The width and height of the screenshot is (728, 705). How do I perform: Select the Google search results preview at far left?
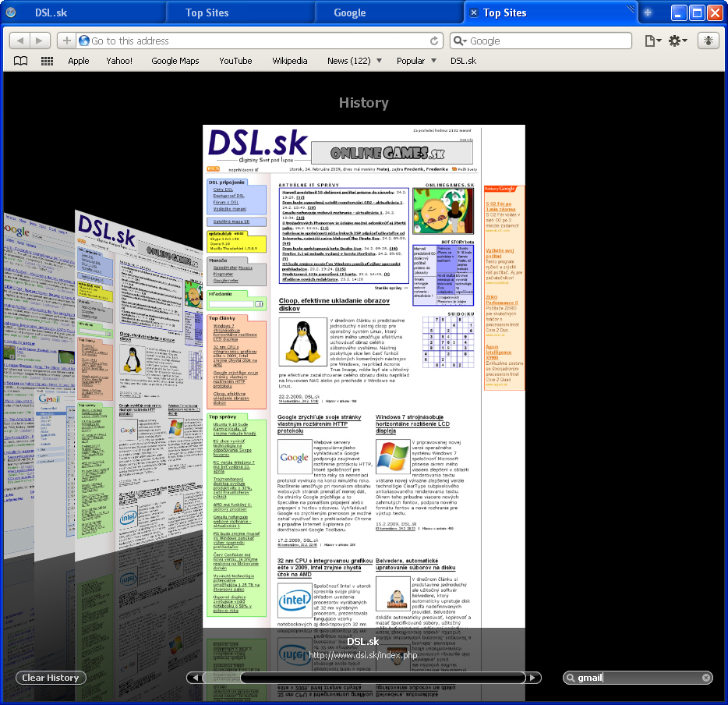click(40, 385)
